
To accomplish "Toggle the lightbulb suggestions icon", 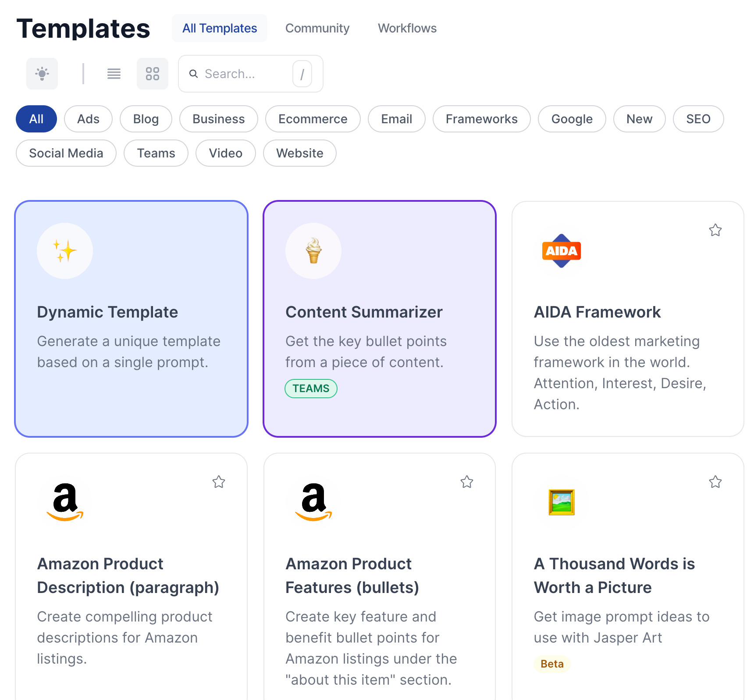I will (42, 74).
